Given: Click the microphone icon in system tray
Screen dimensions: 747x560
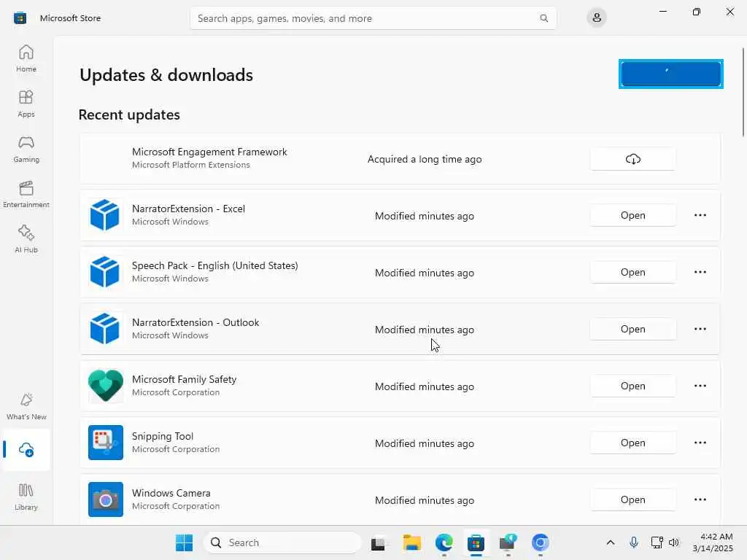Looking at the screenshot, I should pos(634,542).
